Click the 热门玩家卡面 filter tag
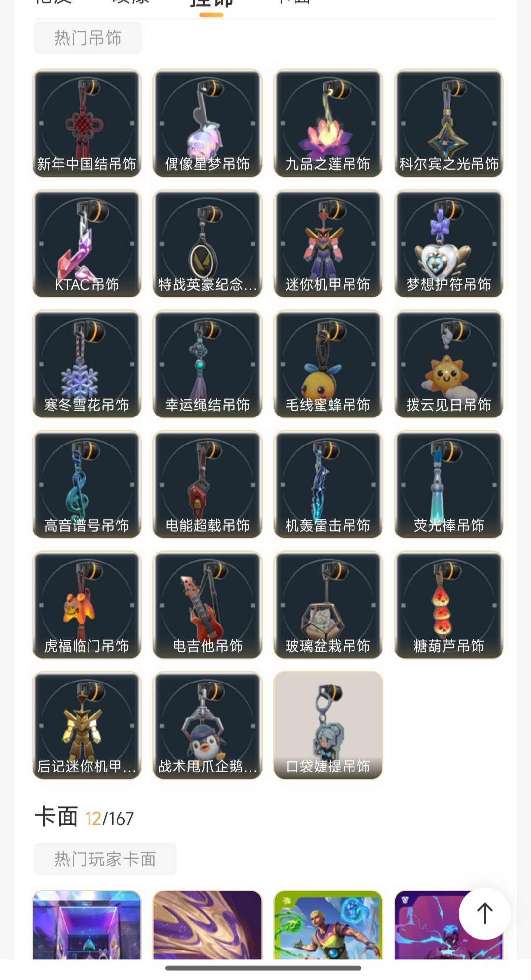Image resolution: width=531 pixels, height=980 pixels. [105, 859]
